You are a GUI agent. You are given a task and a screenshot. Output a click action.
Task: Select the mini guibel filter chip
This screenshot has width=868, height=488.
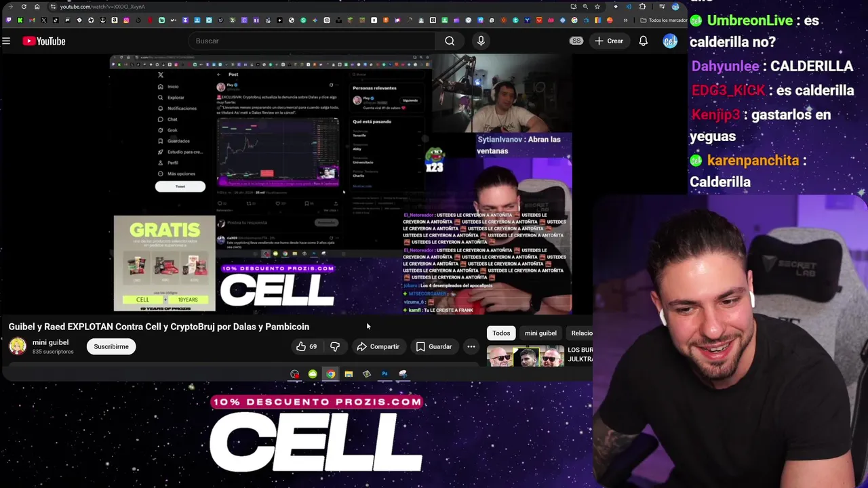(x=540, y=333)
